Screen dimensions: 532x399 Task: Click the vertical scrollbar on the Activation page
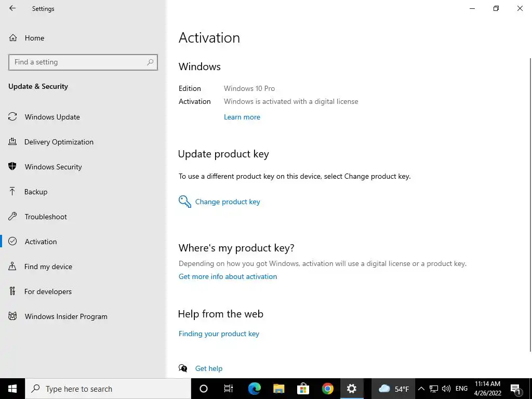click(530, 205)
